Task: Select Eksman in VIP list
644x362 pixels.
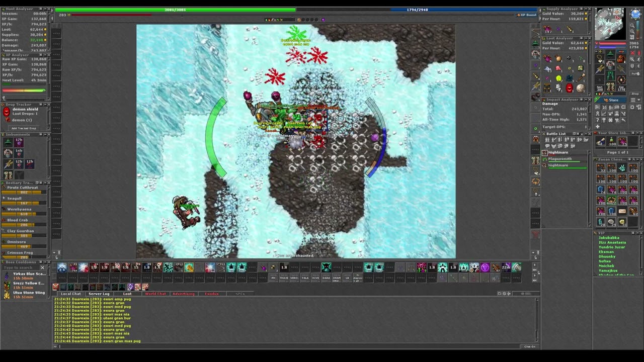Action: (606, 251)
